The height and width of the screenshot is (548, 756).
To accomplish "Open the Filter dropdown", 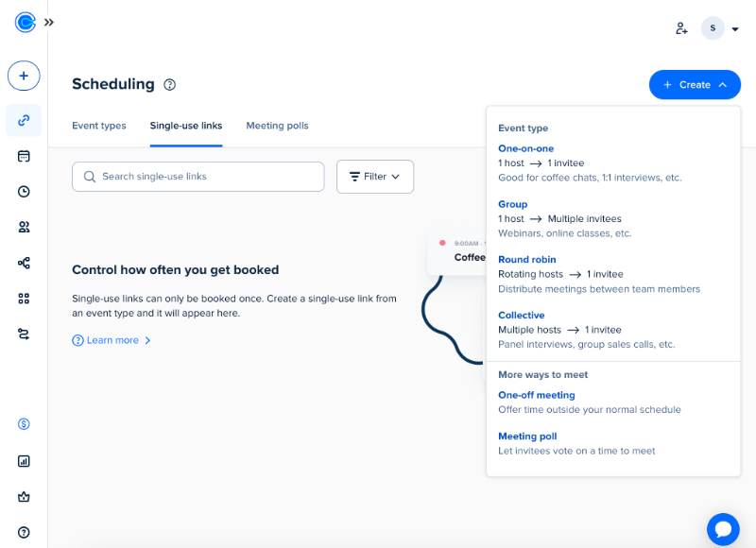I will pos(375,176).
